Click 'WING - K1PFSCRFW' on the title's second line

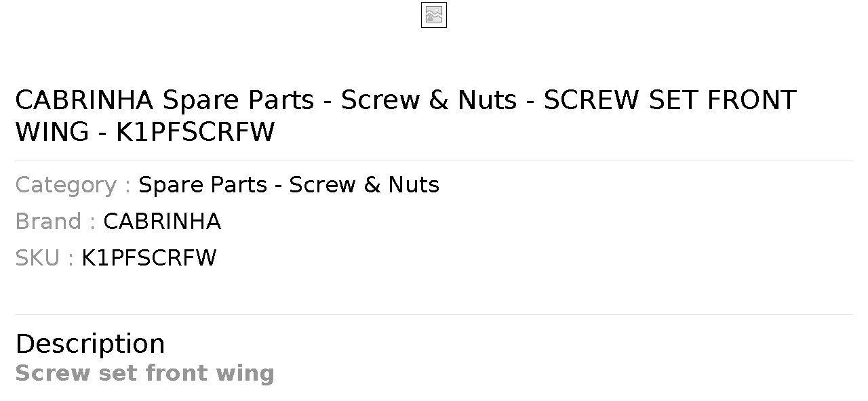pyautogui.click(x=145, y=132)
